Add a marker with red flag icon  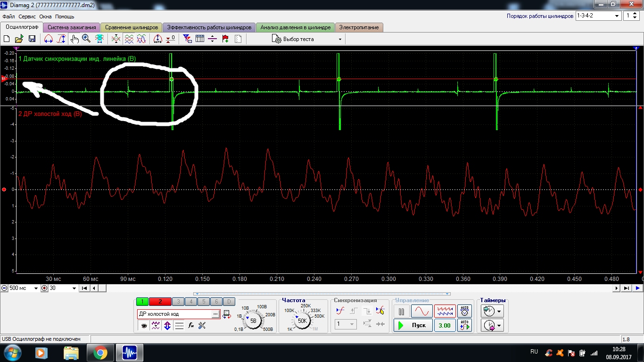click(x=225, y=39)
